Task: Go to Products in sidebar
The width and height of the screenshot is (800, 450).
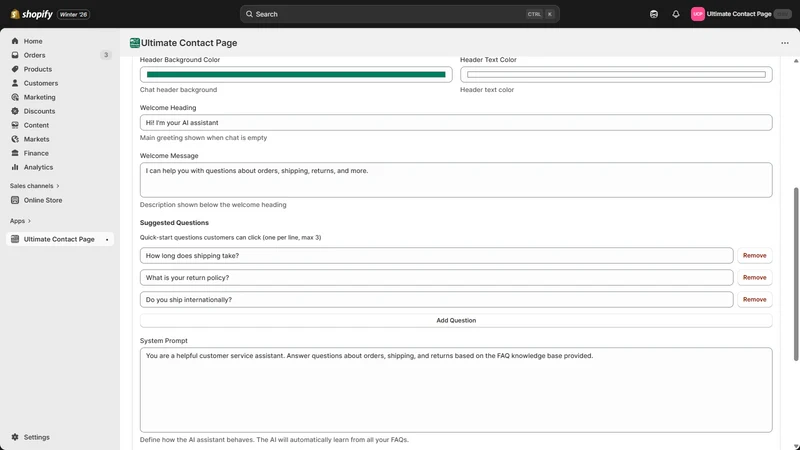Action: click(x=38, y=69)
